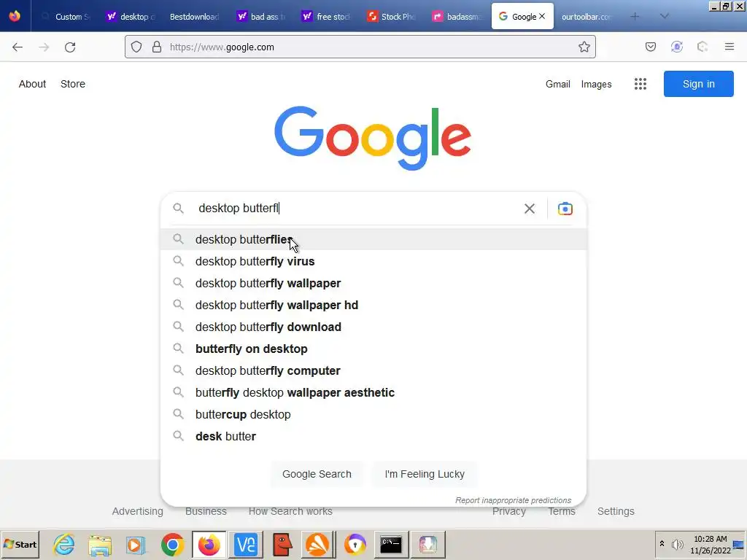Switch to the desktop Yahoo tab

click(131, 17)
